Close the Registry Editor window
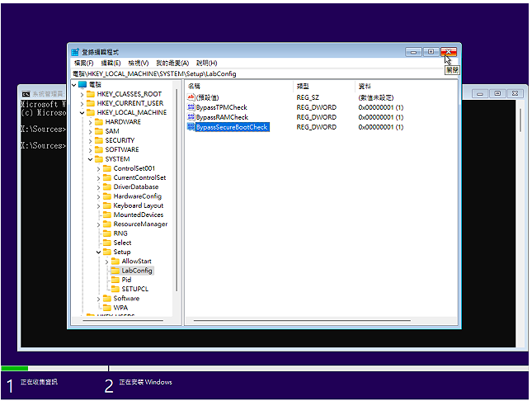The height and width of the screenshot is (401, 532). pyautogui.click(x=449, y=52)
